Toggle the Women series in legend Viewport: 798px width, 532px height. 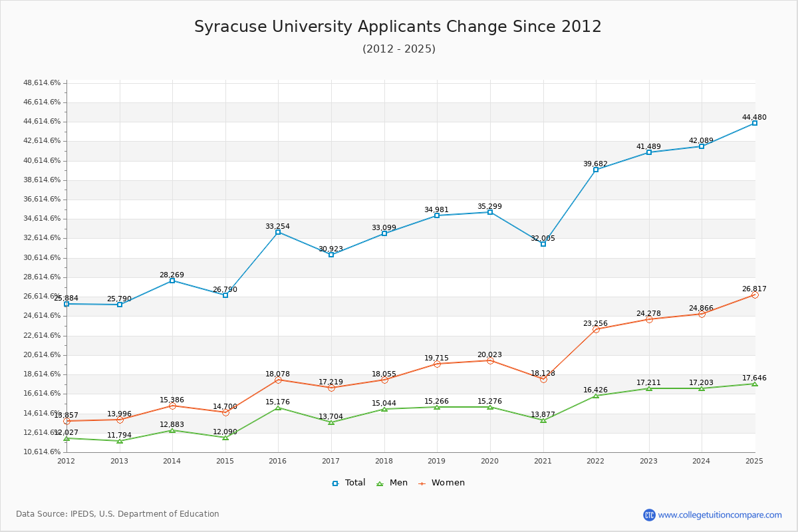[x=442, y=483]
